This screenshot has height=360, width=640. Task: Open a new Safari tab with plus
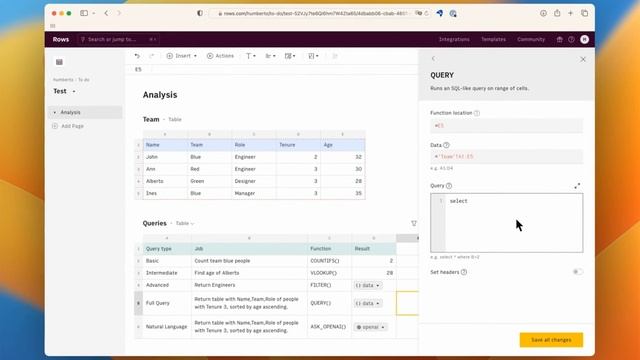[571, 13]
